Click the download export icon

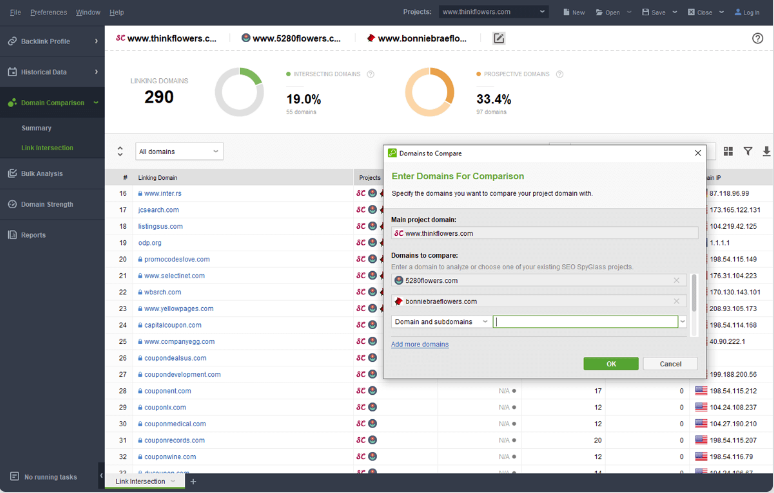767,152
